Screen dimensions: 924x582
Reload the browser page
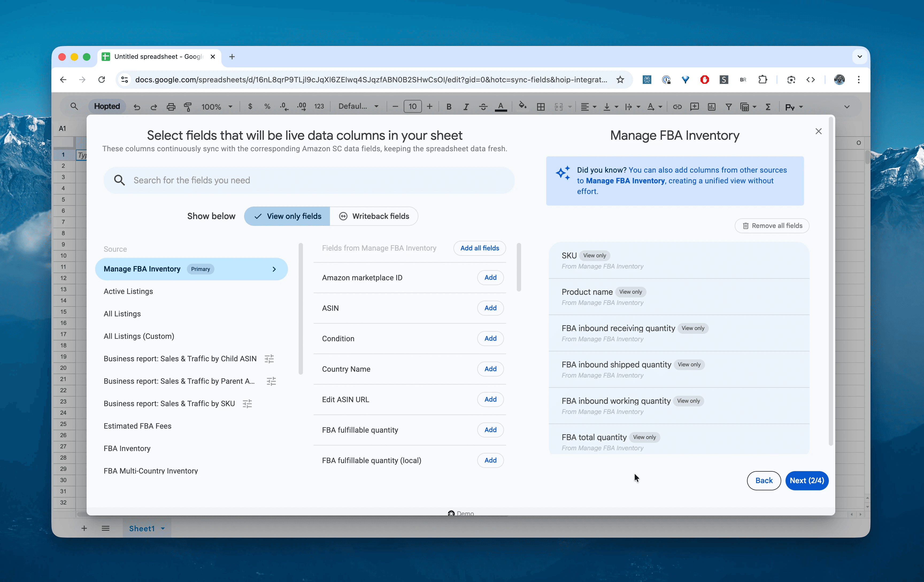(x=102, y=79)
